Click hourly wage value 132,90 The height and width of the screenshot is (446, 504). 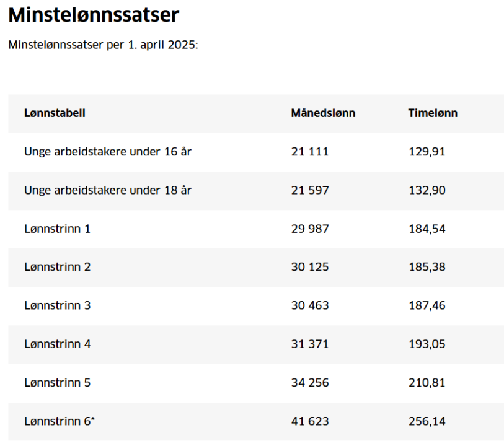coord(427,190)
